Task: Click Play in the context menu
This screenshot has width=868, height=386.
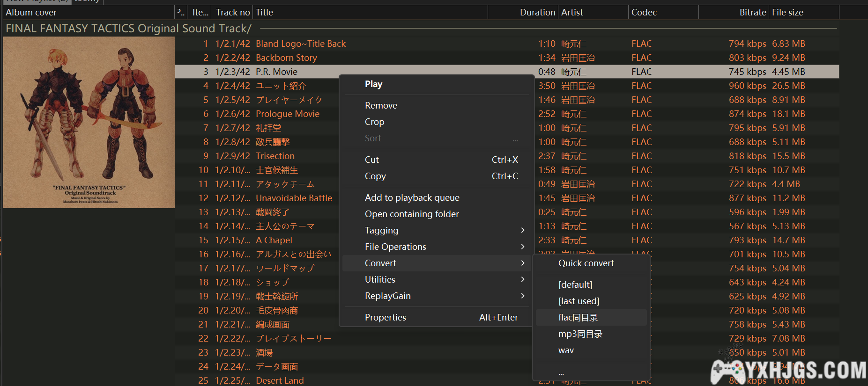Action: (x=373, y=84)
